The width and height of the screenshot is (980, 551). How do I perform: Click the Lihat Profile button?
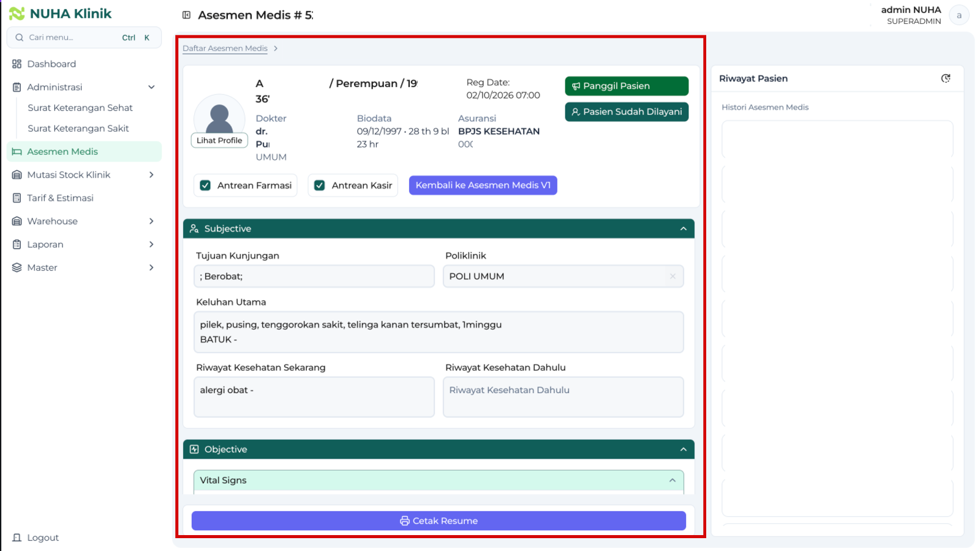(x=219, y=140)
